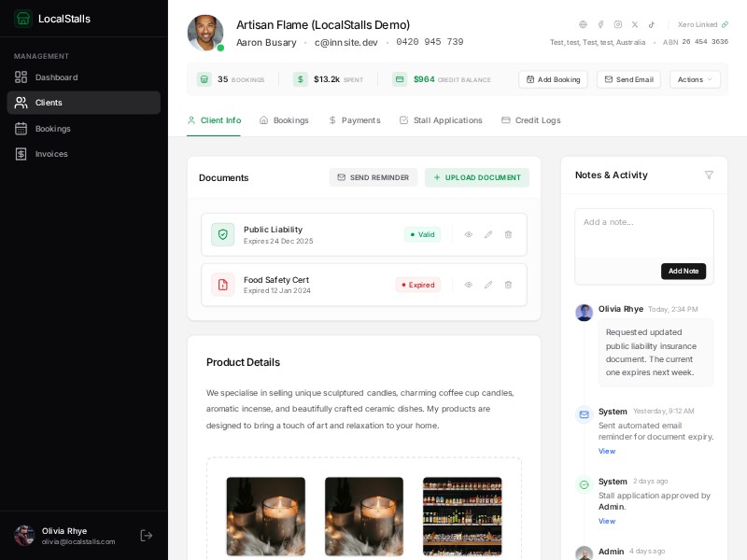
Task: Select Dashboard in the sidebar
Action: pyautogui.click(x=56, y=77)
